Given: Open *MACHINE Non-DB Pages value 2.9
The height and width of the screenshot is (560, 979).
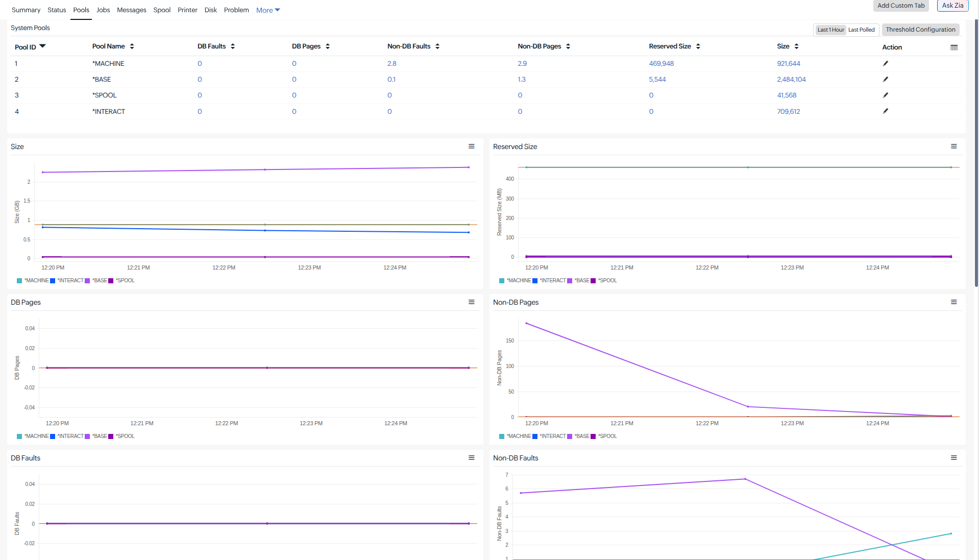Looking at the screenshot, I should (522, 63).
